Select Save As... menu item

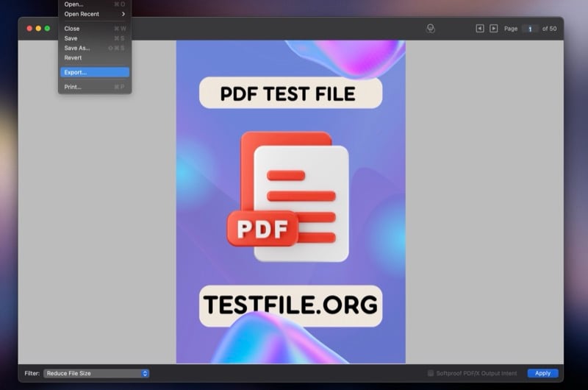coord(95,48)
